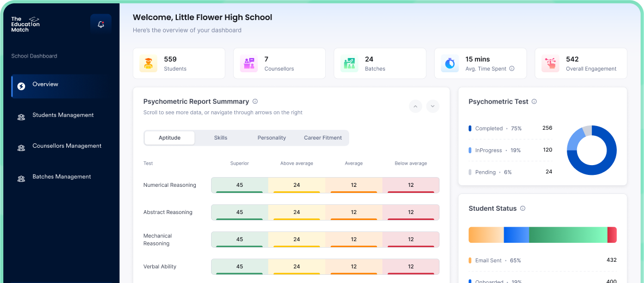Click the Overall Engagement icon

click(x=550, y=64)
